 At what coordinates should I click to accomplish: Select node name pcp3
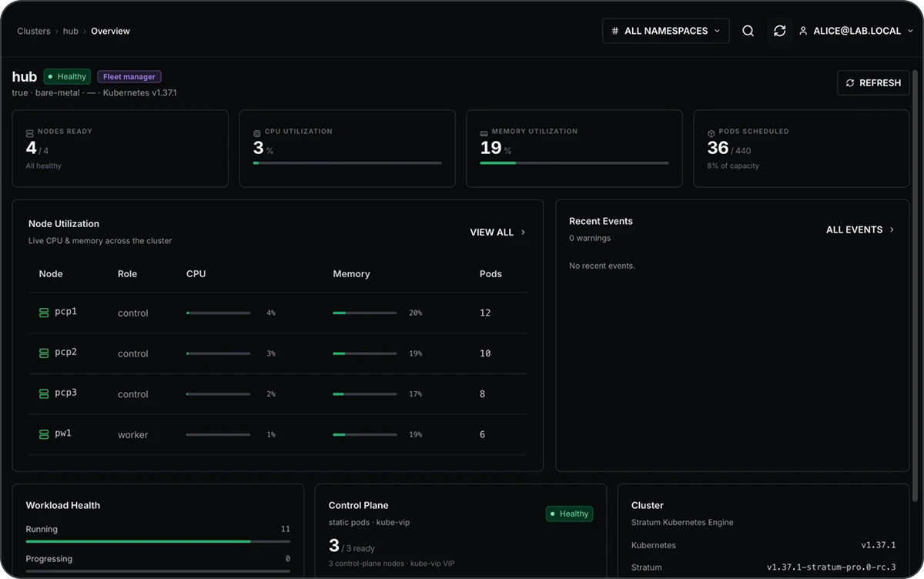[66, 393]
